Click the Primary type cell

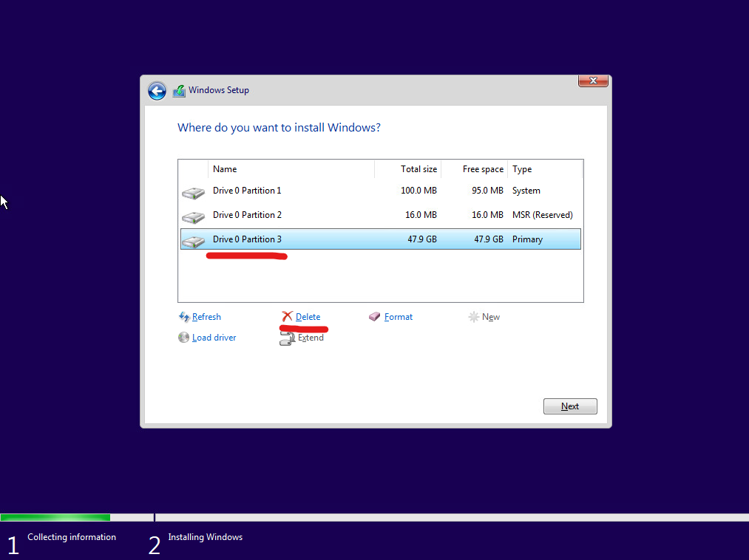[527, 239]
